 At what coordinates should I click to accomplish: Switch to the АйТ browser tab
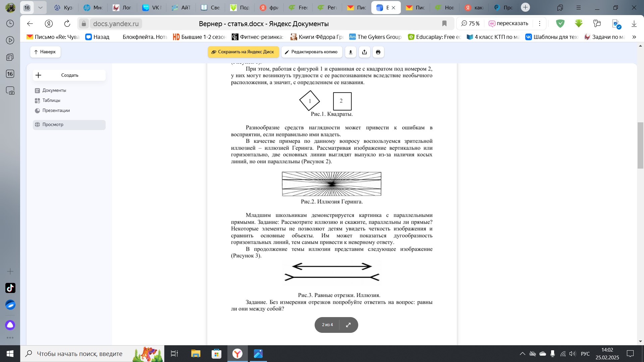point(180,7)
